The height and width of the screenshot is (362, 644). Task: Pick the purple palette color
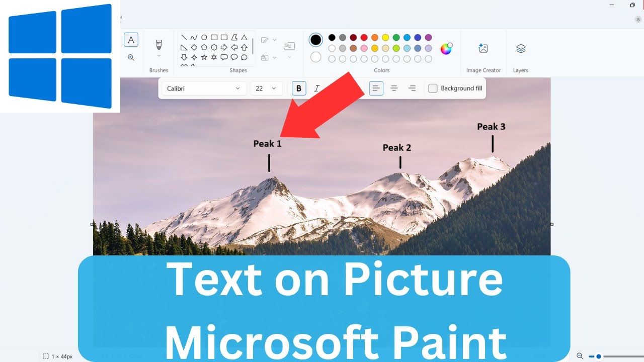pyautogui.click(x=428, y=37)
